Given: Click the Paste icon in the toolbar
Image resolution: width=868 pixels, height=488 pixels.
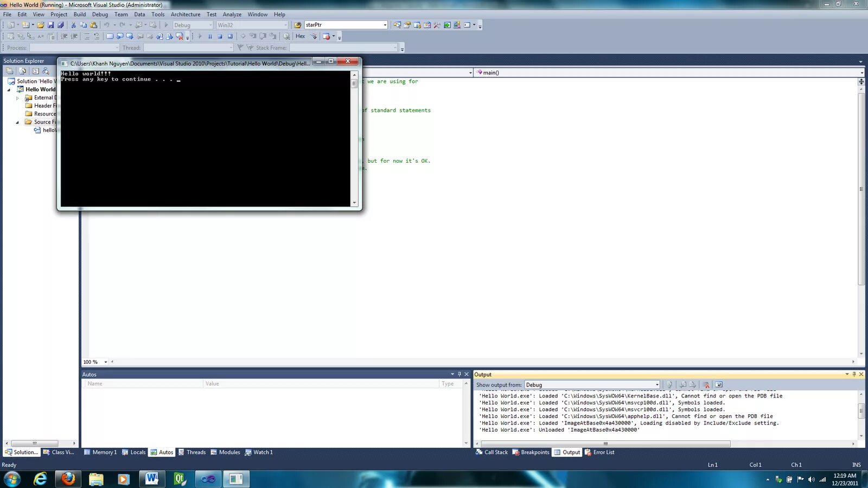Looking at the screenshot, I should (94, 25).
